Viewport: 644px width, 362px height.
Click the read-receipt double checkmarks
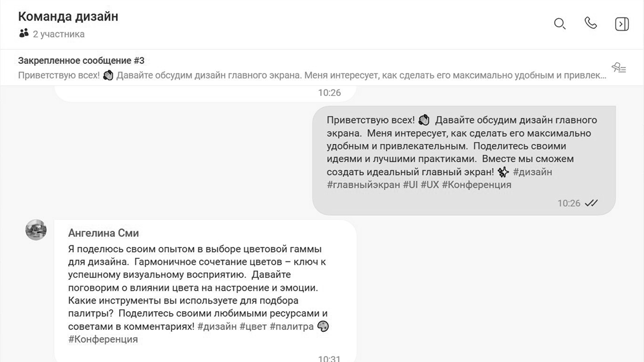591,203
